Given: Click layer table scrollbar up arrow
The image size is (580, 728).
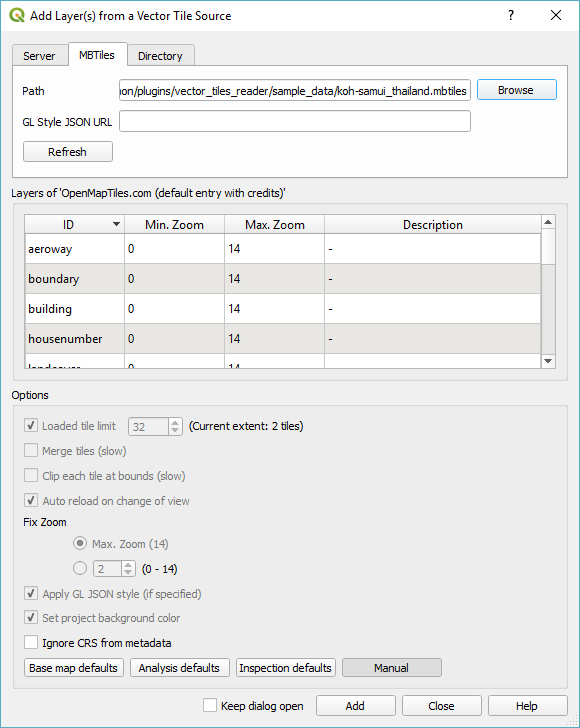Looking at the screenshot, I should [548, 222].
